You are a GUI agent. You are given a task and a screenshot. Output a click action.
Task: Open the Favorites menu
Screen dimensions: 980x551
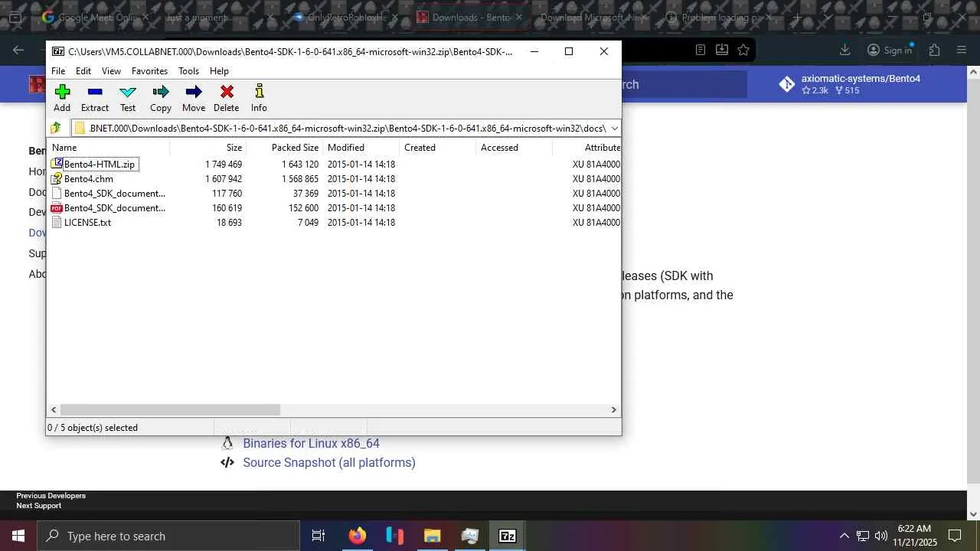(x=149, y=71)
